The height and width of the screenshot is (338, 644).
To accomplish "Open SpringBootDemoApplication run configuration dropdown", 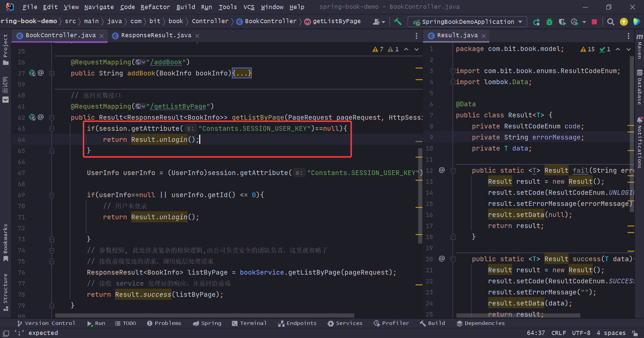I will pyautogui.click(x=467, y=22).
